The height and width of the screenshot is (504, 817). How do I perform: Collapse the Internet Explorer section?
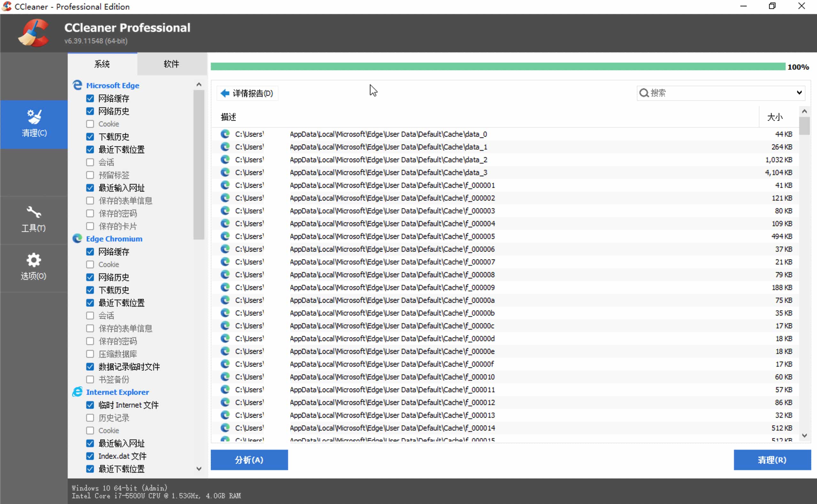pyautogui.click(x=117, y=392)
